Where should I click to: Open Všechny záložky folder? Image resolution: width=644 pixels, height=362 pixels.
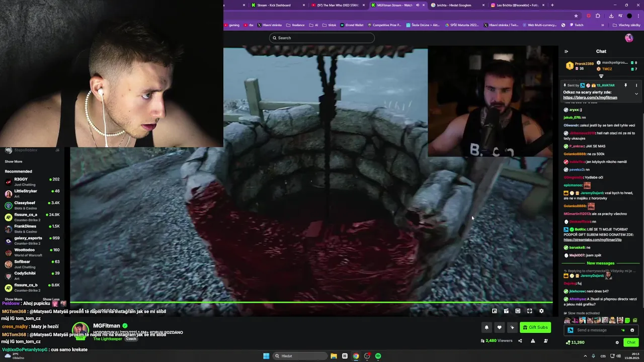click(626, 25)
